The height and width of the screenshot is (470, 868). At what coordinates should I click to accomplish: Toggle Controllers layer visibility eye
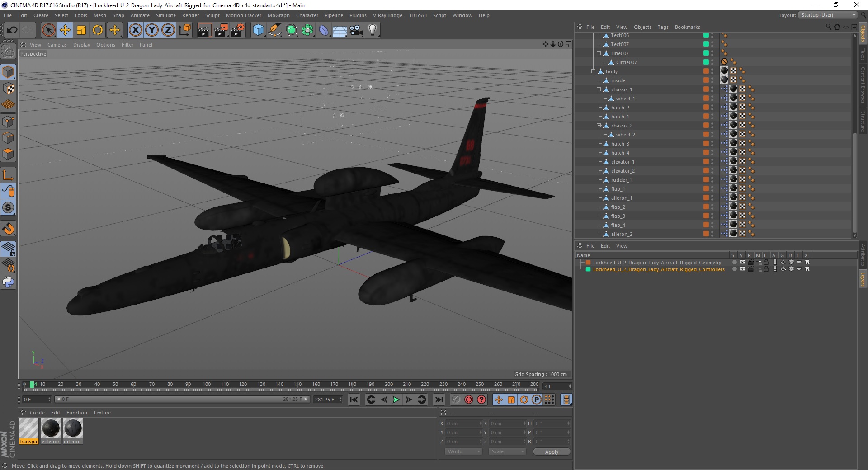pos(742,269)
